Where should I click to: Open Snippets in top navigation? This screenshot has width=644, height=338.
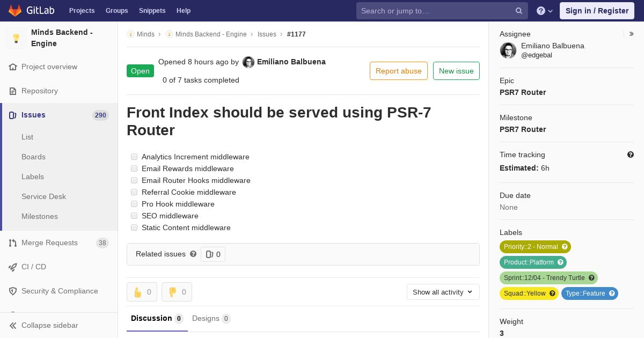(152, 11)
